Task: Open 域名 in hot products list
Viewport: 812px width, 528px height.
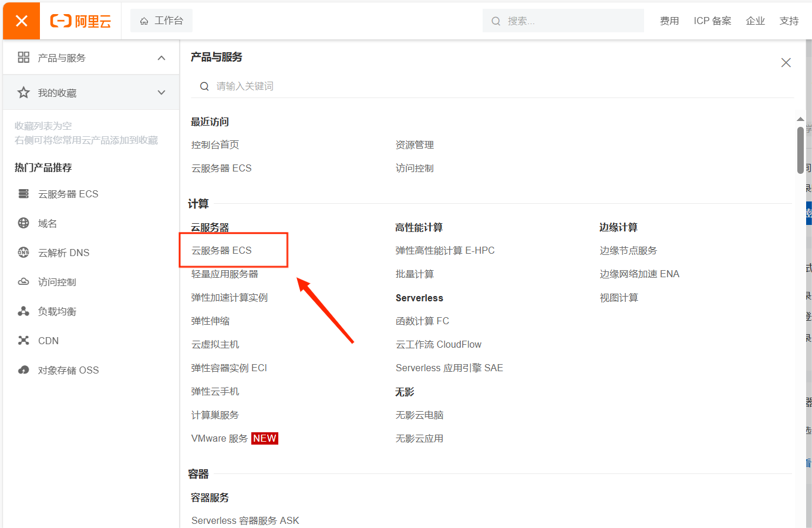Action: point(48,223)
